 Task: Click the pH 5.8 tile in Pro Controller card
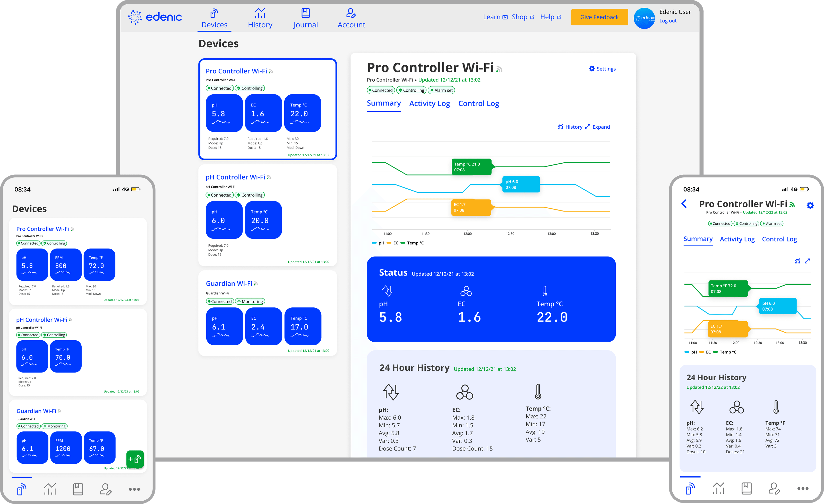224,113
